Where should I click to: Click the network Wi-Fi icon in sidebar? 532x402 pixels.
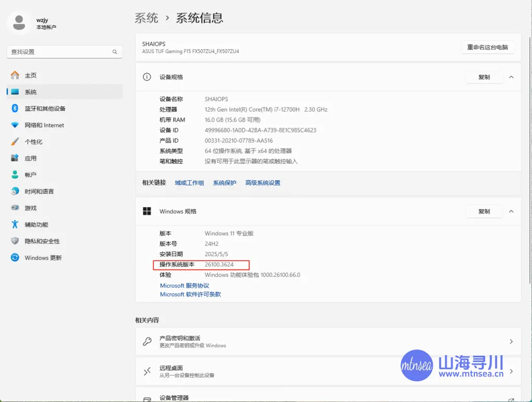[x=15, y=125]
